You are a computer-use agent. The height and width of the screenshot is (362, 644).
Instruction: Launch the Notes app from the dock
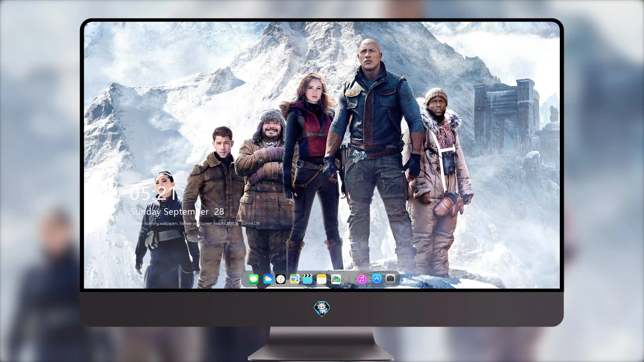[321, 279]
